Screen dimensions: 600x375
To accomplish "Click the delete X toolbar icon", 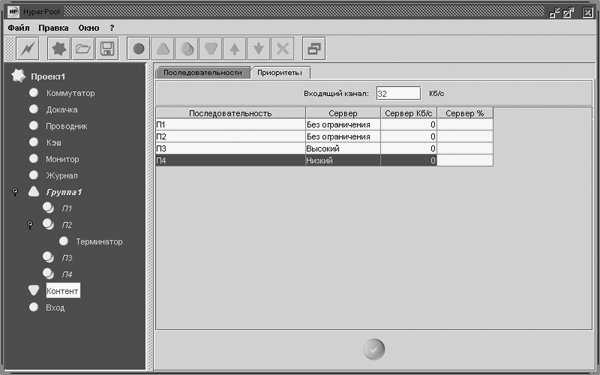I will 283,49.
